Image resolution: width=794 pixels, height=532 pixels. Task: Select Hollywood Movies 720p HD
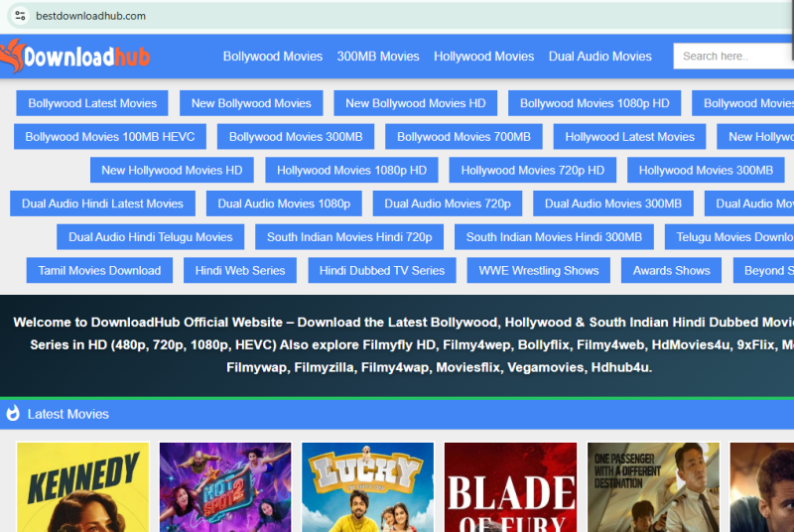(533, 170)
